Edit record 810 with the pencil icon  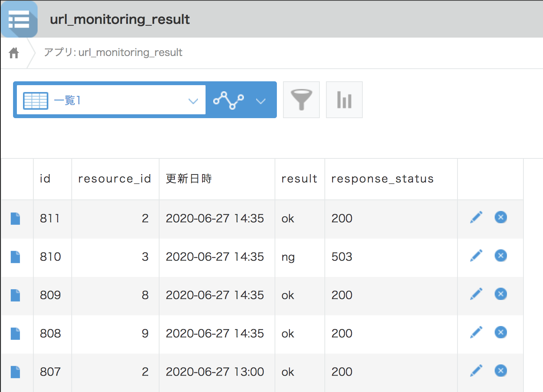click(x=476, y=255)
